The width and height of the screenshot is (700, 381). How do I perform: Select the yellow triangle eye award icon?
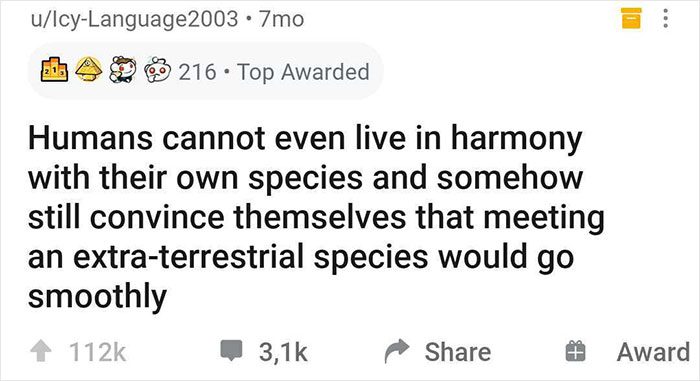tap(88, 70)
